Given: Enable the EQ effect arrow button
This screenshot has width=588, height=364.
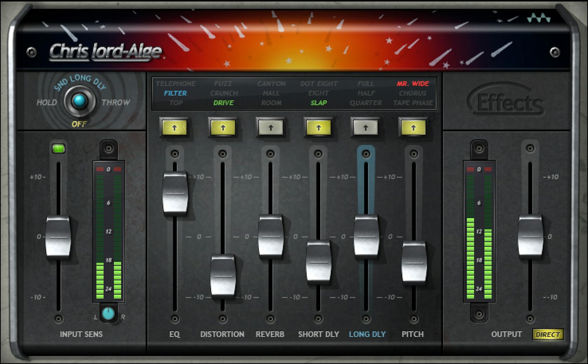Looking at the screenshot, I should click(175, 128).
